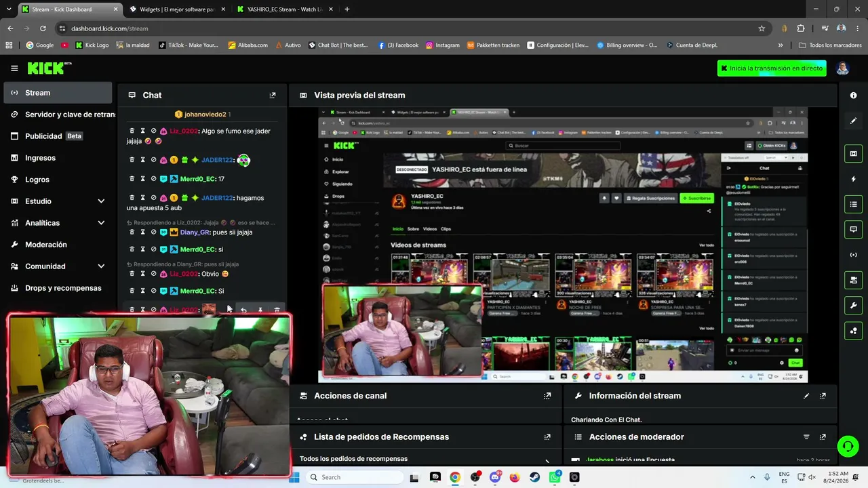Click Inicia la transmisión en directo
The height and width of the screenshot is (488, 868).
pos(772,68)
